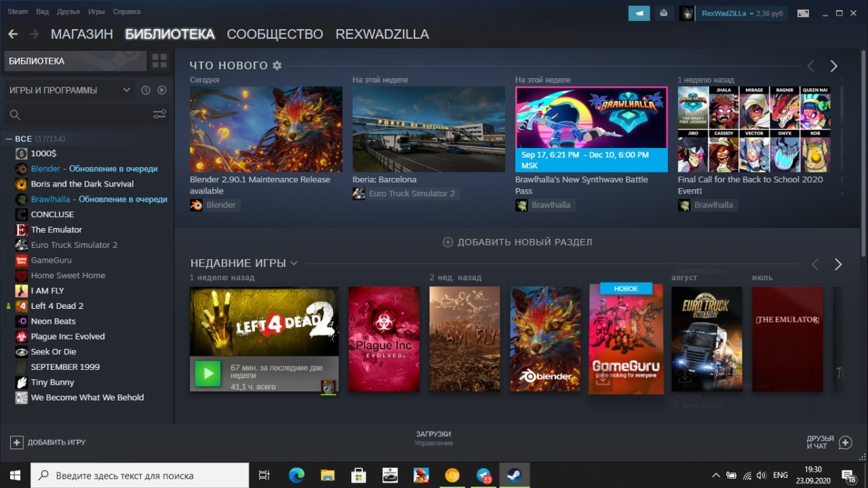Open the inbox envelope icon

[663, 13]
